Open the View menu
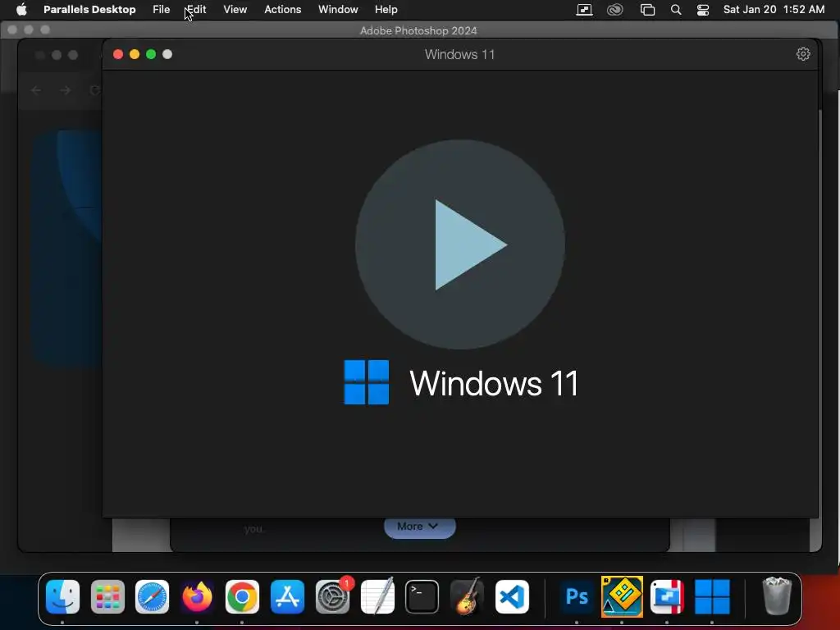Viewport: 840px width, 630px height. [x=235, y=10]
